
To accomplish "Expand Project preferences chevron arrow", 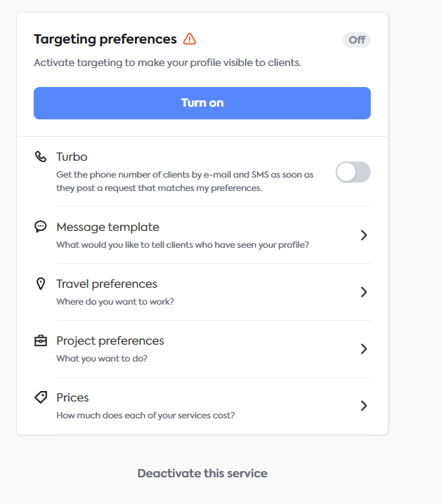I will [x=363, y=349].
